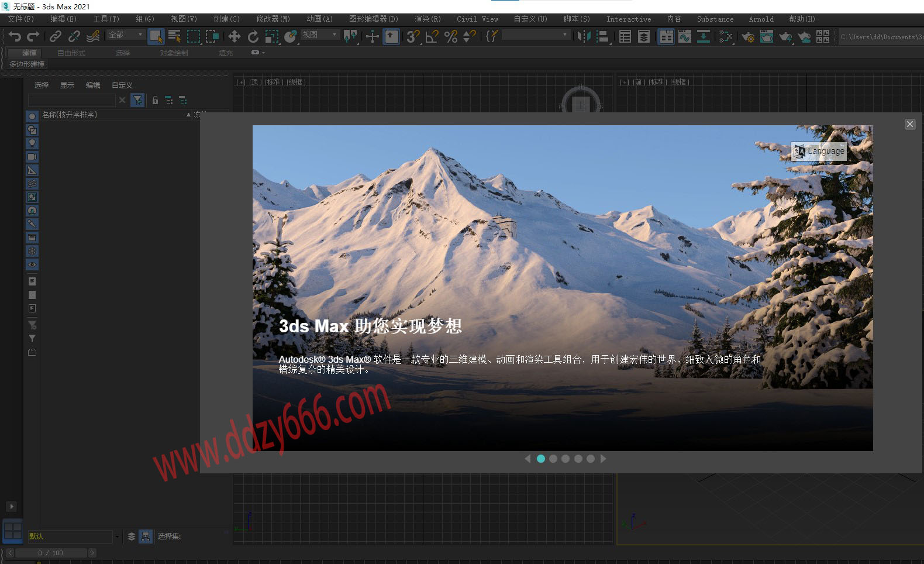Switch to the 自由形式 ribbon tab
This screenshot has height=564, width=924.
tap(71, 53)
